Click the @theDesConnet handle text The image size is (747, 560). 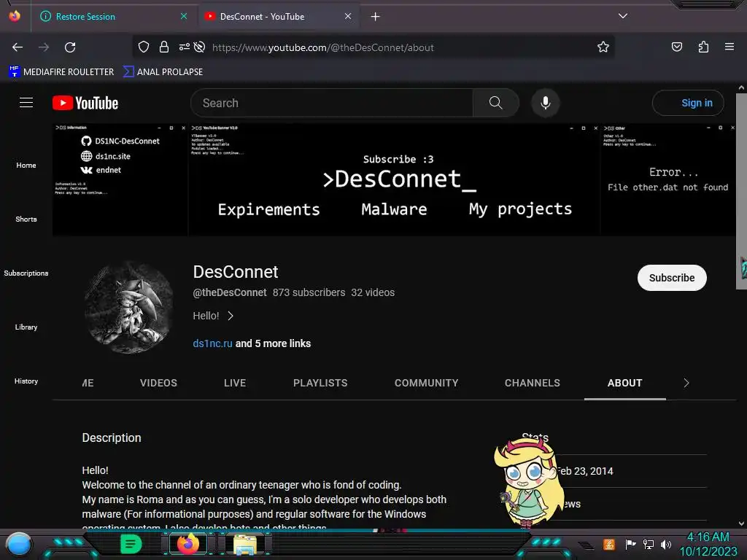point(230,292)
